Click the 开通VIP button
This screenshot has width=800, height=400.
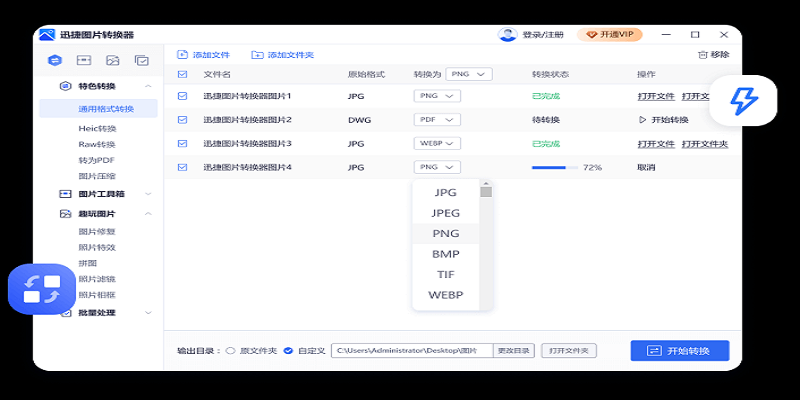pyautogui.click(x=610, y=35)
